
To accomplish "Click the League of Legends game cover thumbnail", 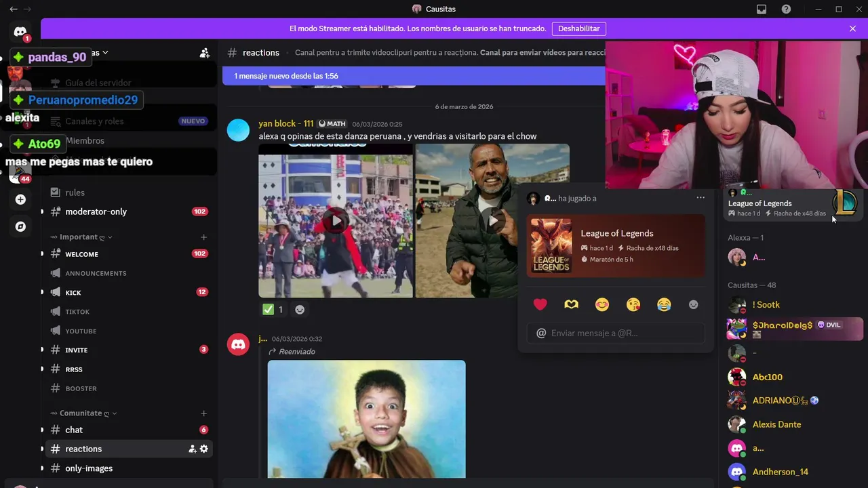I will (x=551, y=246).
